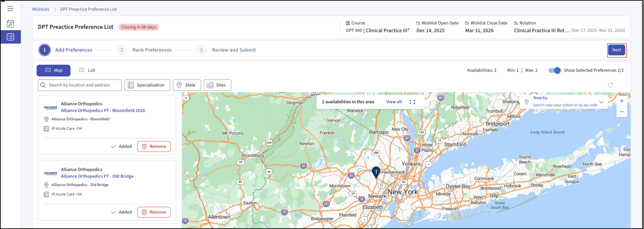The width and height of the screenshot is (644, 229).
Task: Click the Max: 2 label
Action: 531,70
